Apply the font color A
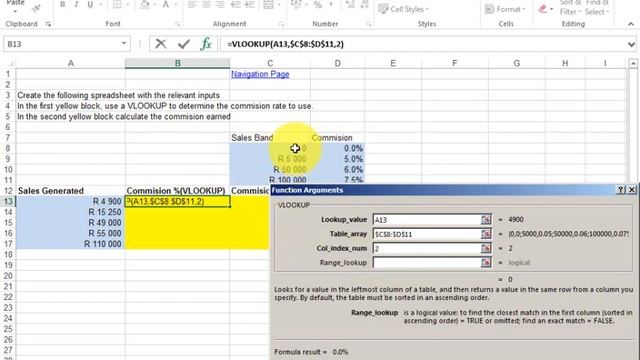The height and width of the screenshot is (360, 640). pos(166,4)
